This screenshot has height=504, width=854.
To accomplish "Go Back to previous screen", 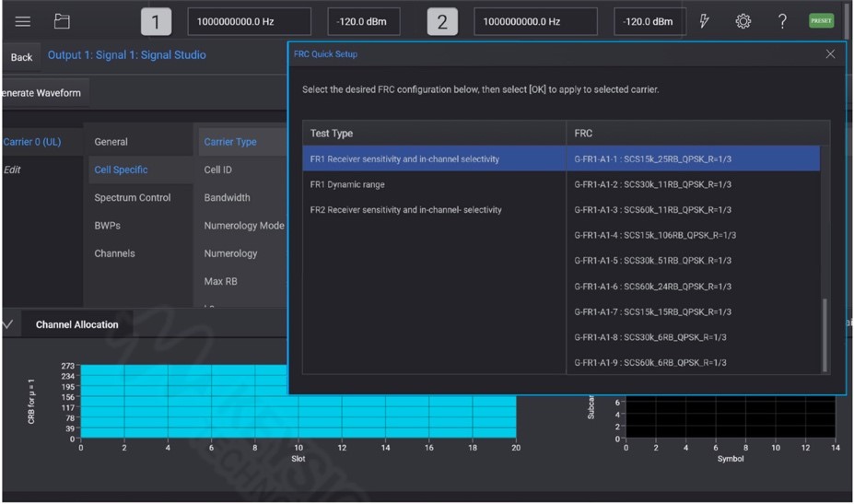I will pyautogui.click(x=21, y=57).
